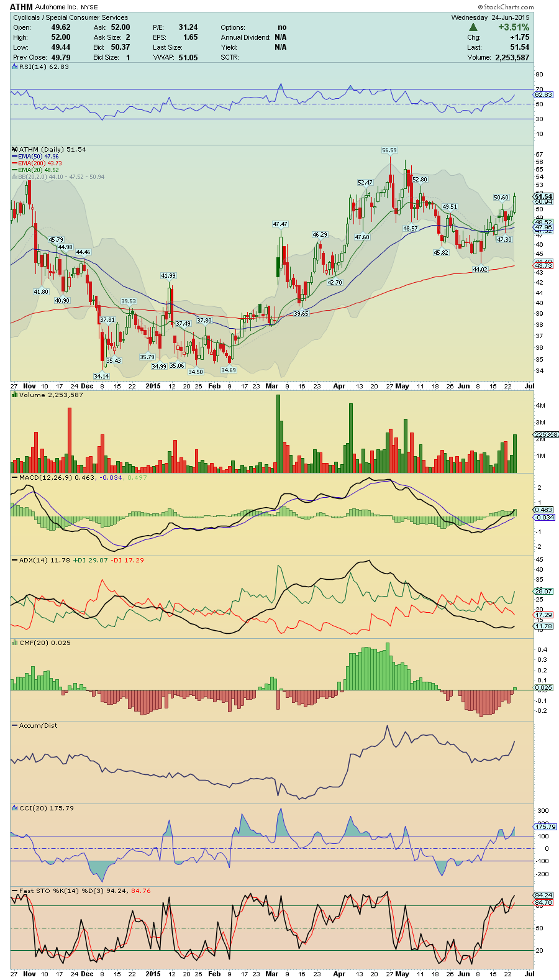
Task: Click the VWAP value 51.05
Action: coord(188,57)
